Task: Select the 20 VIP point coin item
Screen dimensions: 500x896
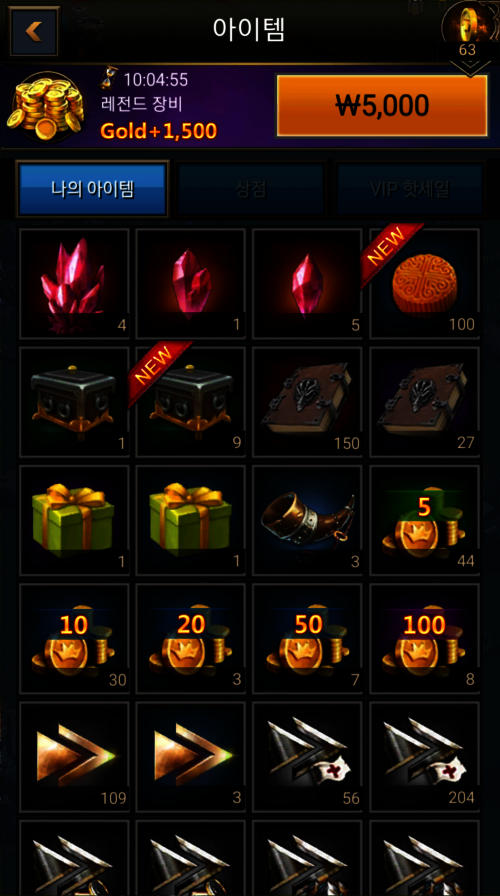Action: pos(191,638)
